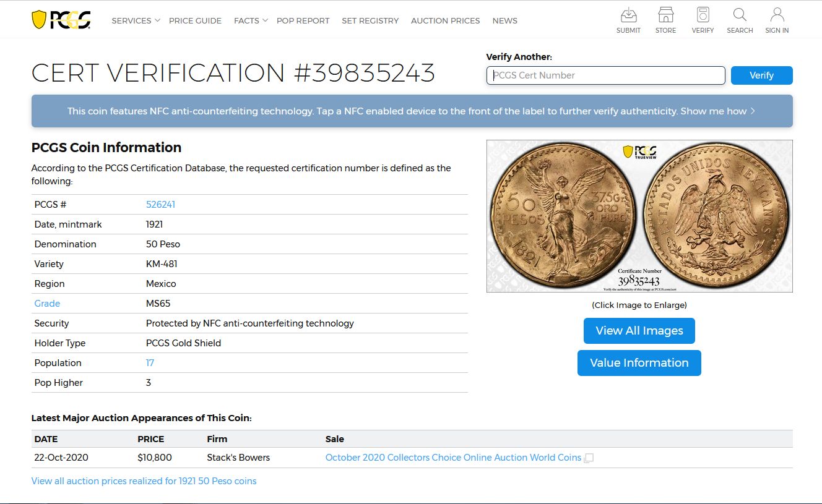Viewport: 822px width, 504px height.
Task: Go to Set Registry page
Action: pyautogui.click(x=370, y=20)
